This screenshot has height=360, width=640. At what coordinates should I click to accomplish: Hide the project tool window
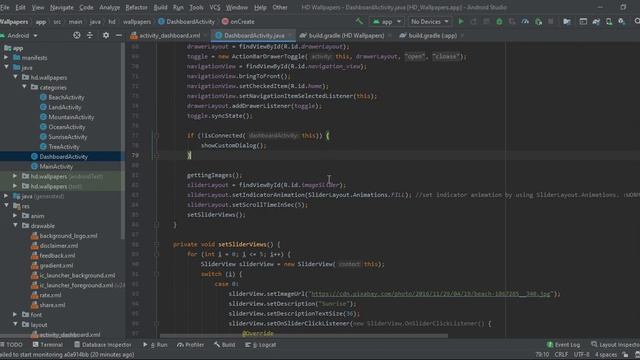[x=118, y=36]
